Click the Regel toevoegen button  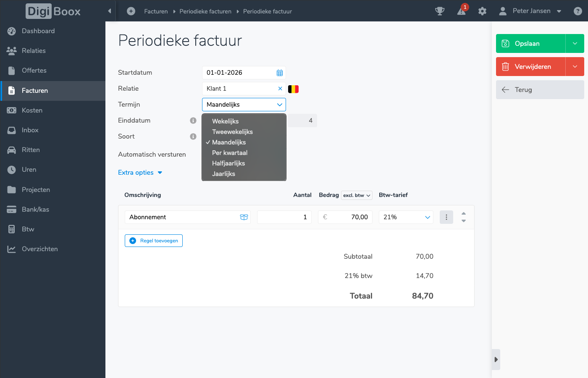(154, 241)
